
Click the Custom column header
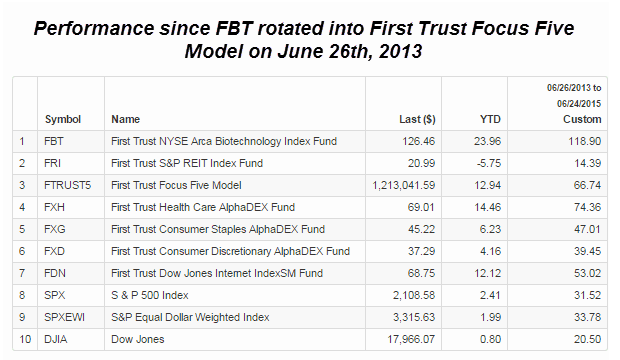[x=582, y=119]
